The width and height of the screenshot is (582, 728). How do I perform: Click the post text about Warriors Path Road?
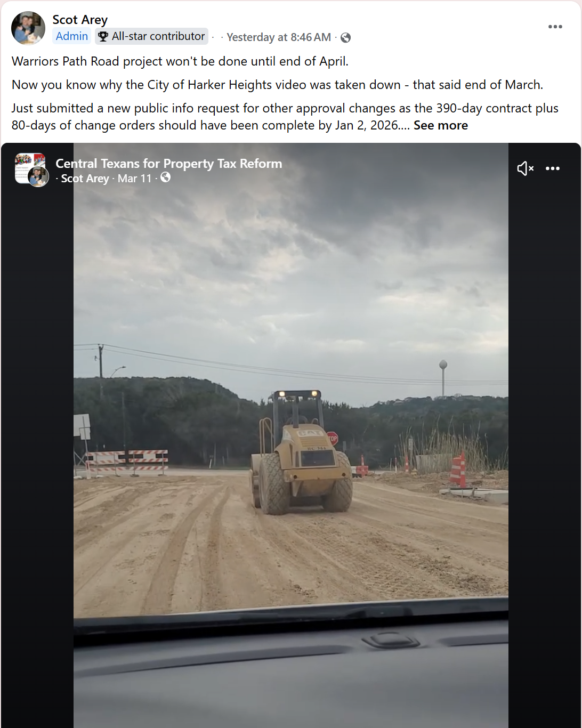click(180, 61)
